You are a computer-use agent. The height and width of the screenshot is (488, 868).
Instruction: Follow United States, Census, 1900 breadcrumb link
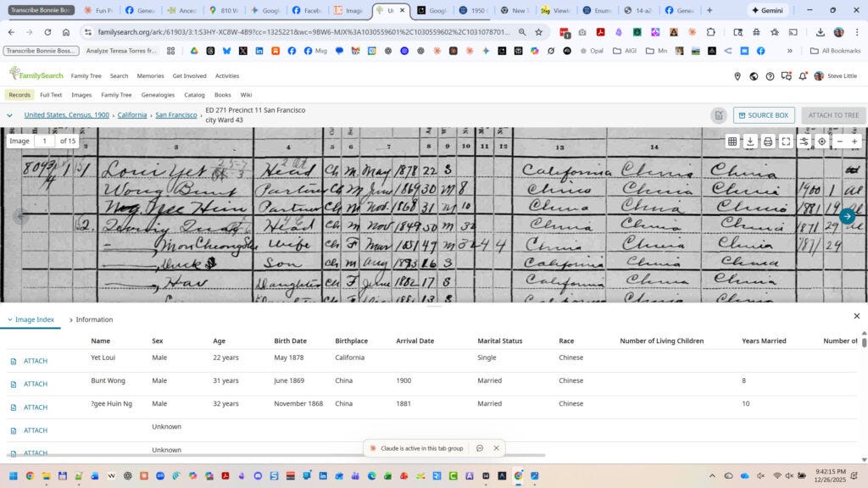[x=66, y=115]
